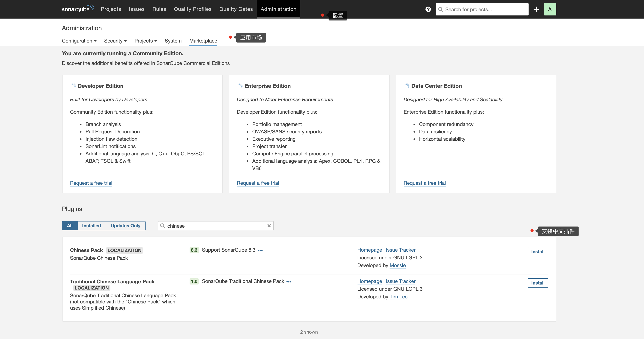Install the Chinese Pack plugin
644x339 pixels.
pyautogui.click(x=537, y=251)
